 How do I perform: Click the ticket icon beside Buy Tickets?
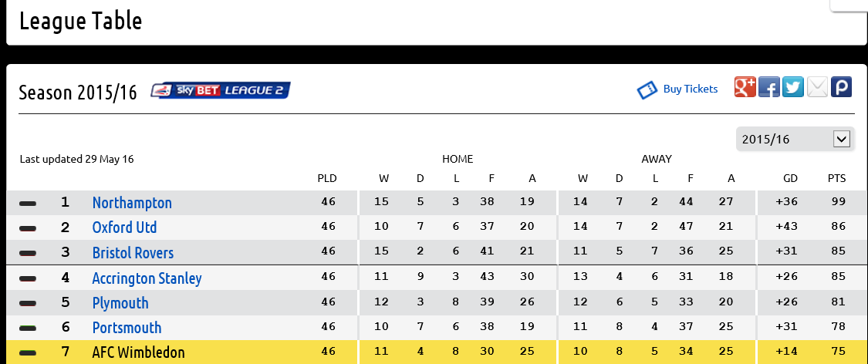[x=647, y=90]
